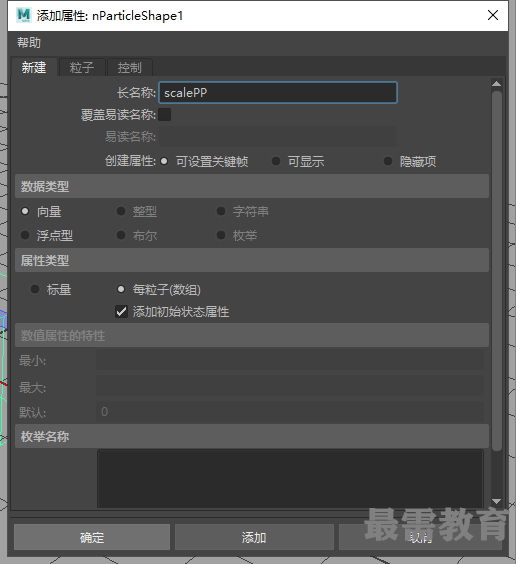The image size is (516, 564).
Task: Open the 帮助 menu
Action: [x=29, y=43]
